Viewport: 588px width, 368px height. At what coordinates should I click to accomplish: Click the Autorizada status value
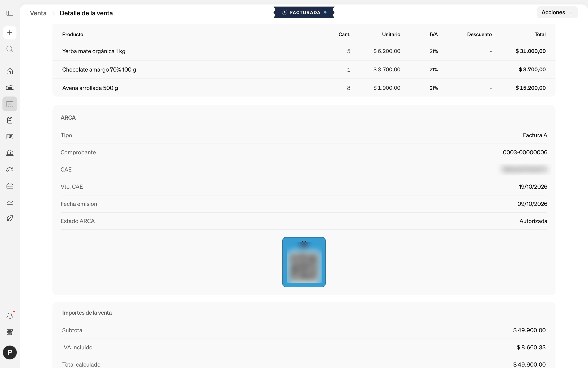point(533,221)
